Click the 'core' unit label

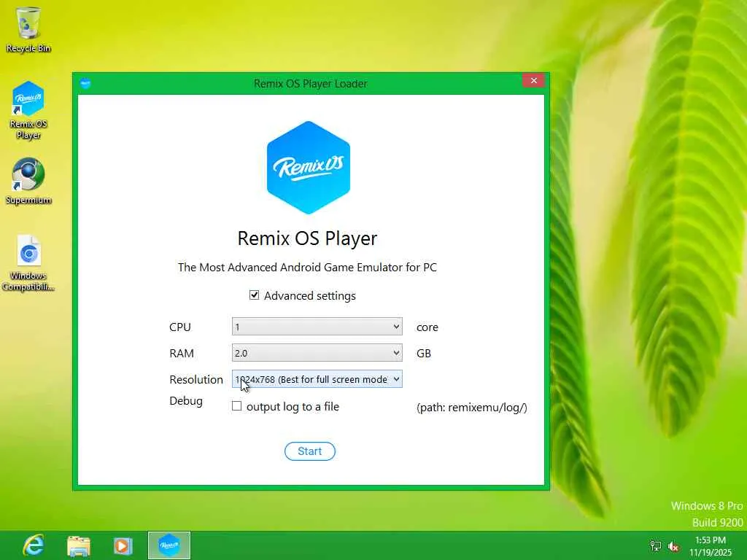[x=427, y=327]
